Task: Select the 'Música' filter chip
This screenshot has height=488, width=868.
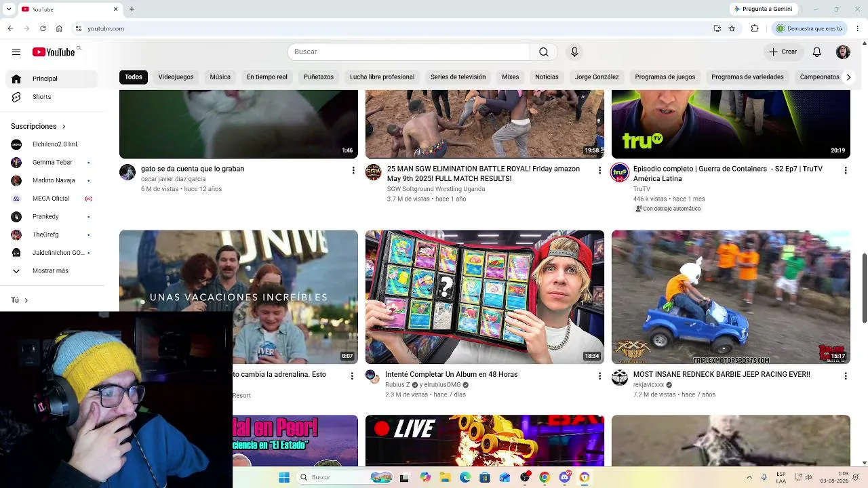Action: (x=220, y=77)
